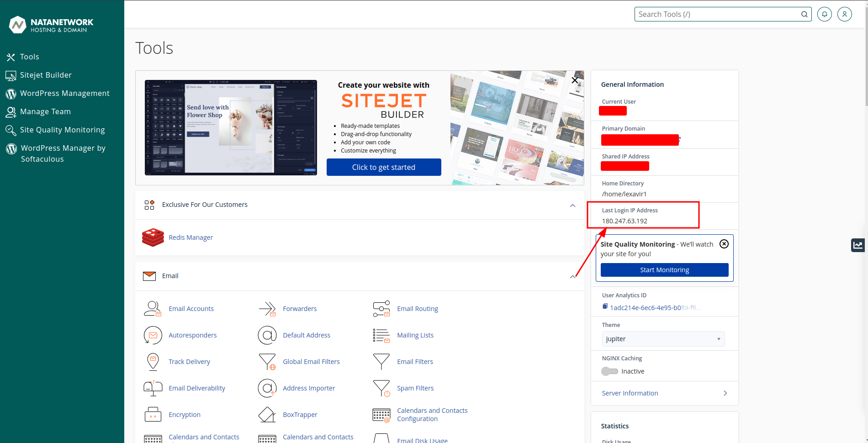
Task: Open the Email Deliverability link
Action: 197,388
